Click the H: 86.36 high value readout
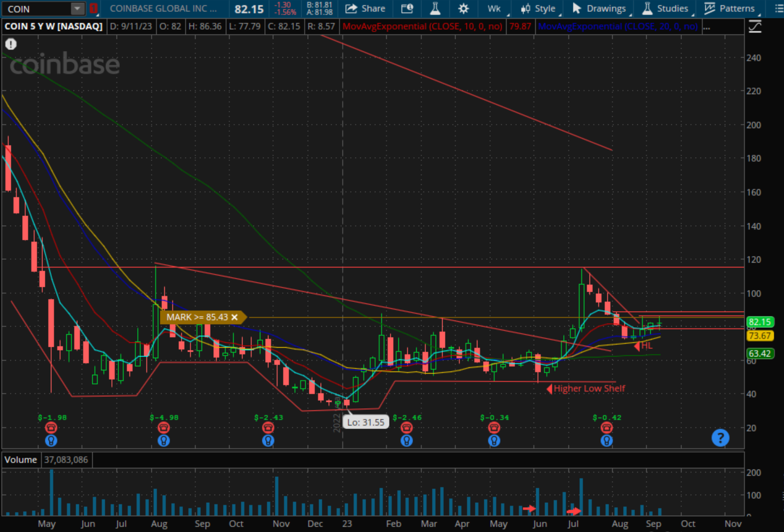This screenshot has width=784, height=532. 205,26
